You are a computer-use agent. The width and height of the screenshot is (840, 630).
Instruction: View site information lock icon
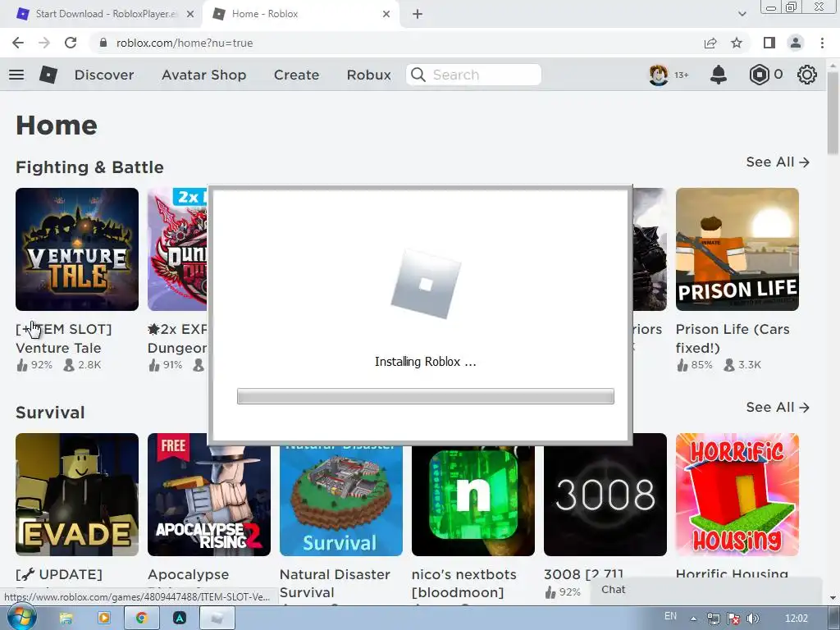103,43
